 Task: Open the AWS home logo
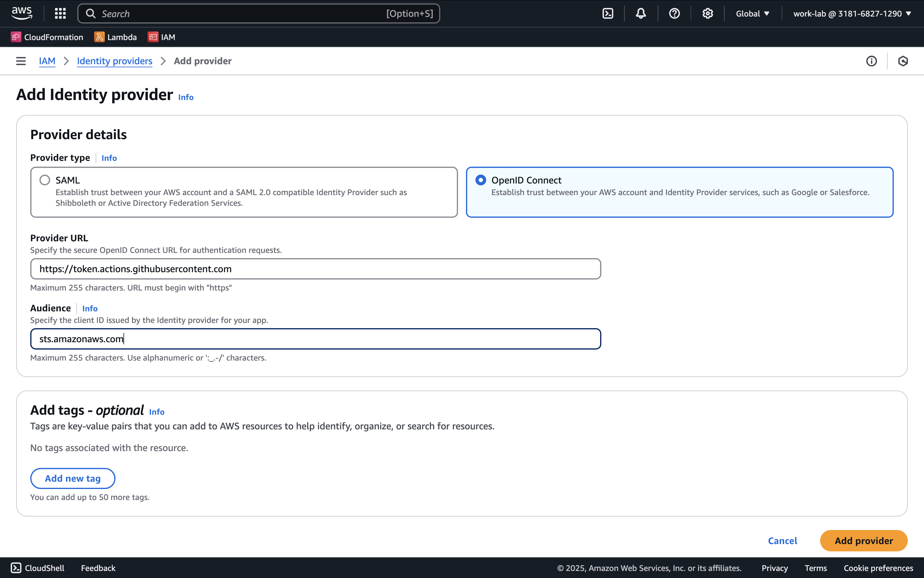click(x=22, y=13)
